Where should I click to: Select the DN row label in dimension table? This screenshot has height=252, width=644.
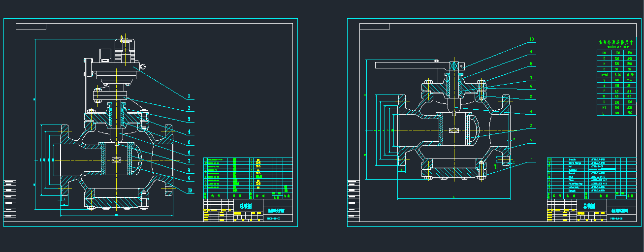click(604, 52)
